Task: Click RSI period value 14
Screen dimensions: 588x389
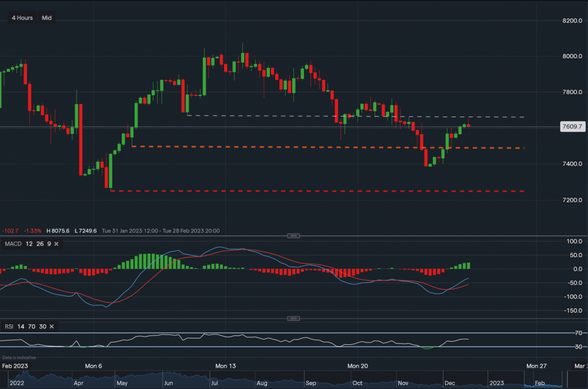Action: tap(21, 326)
